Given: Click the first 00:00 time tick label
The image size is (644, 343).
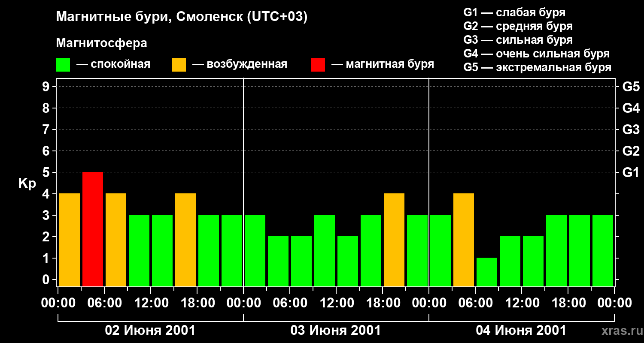Looking at the screenshot, I should click(58, 303).
